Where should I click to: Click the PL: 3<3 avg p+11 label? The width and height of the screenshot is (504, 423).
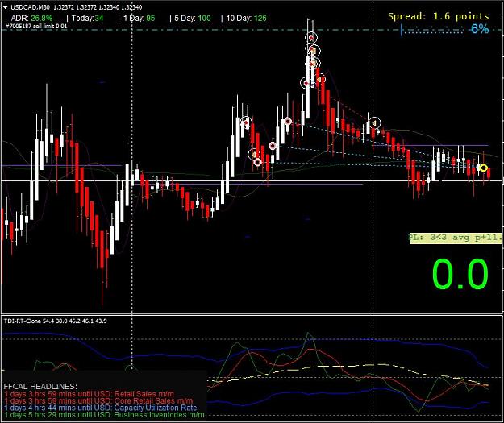[456, 238]
